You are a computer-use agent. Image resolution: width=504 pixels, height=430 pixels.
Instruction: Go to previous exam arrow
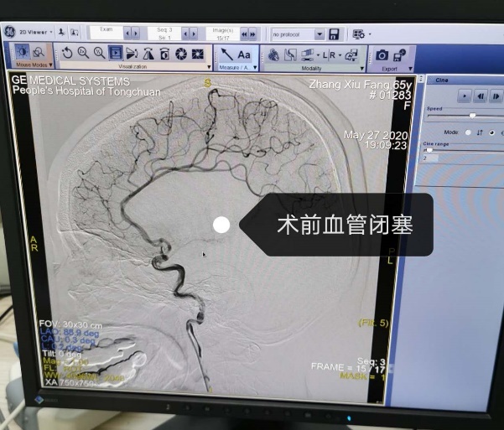[x=127, y=33]
